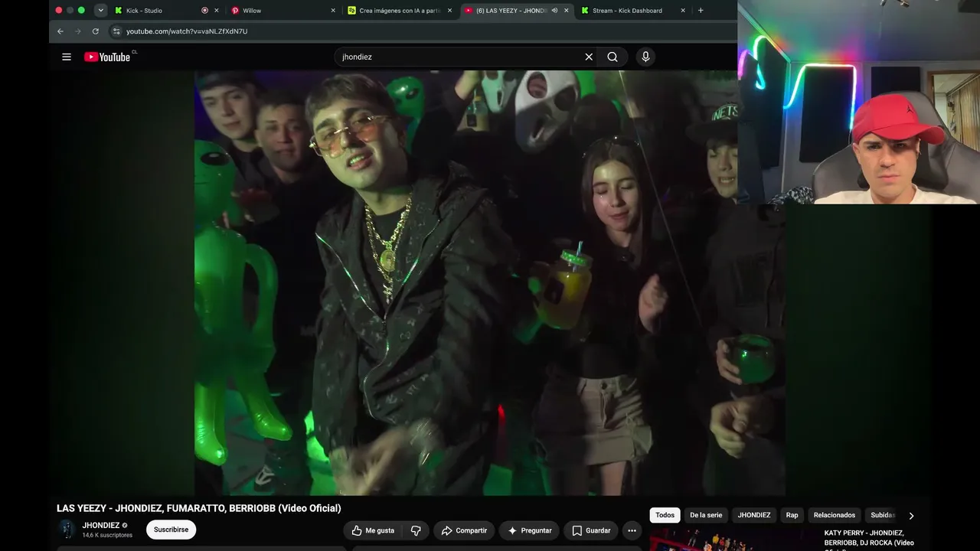Click the browser forward arrow
Screen dimensions: 980x551
[x=78, y=31]
